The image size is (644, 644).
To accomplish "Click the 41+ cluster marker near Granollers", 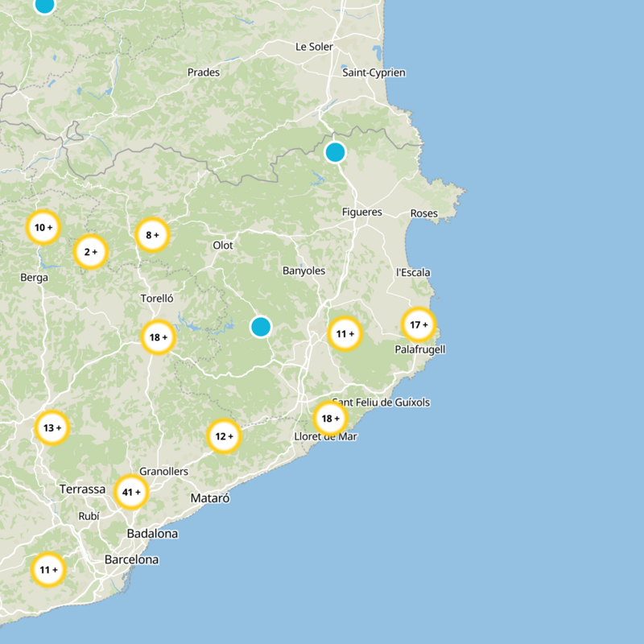I will (x=132, y=491).
